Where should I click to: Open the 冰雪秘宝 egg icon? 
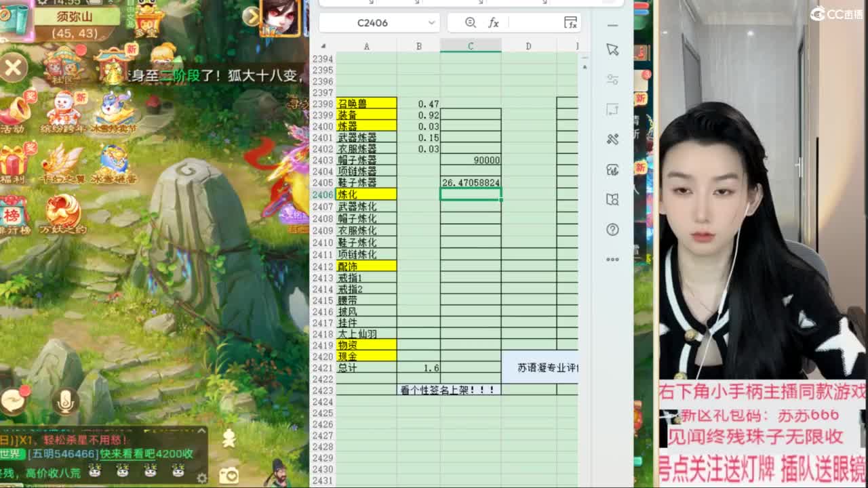coord(114,163)
